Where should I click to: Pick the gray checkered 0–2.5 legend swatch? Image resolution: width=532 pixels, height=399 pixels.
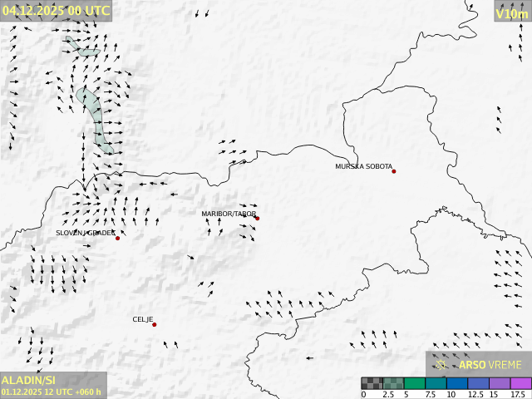(372, 383)
